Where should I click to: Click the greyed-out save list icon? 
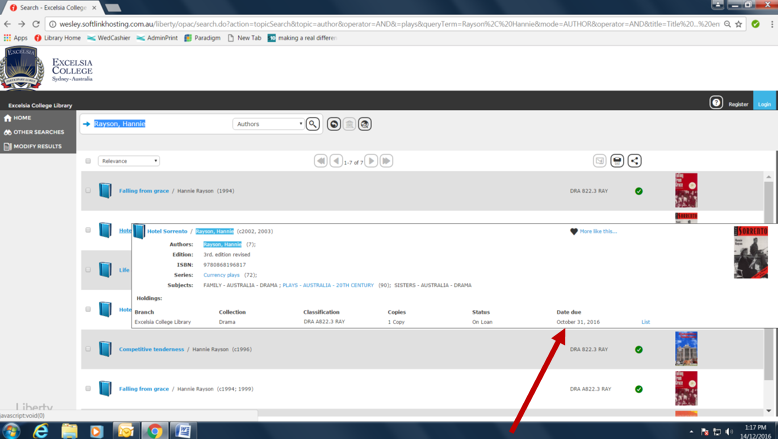coord(599,161)
